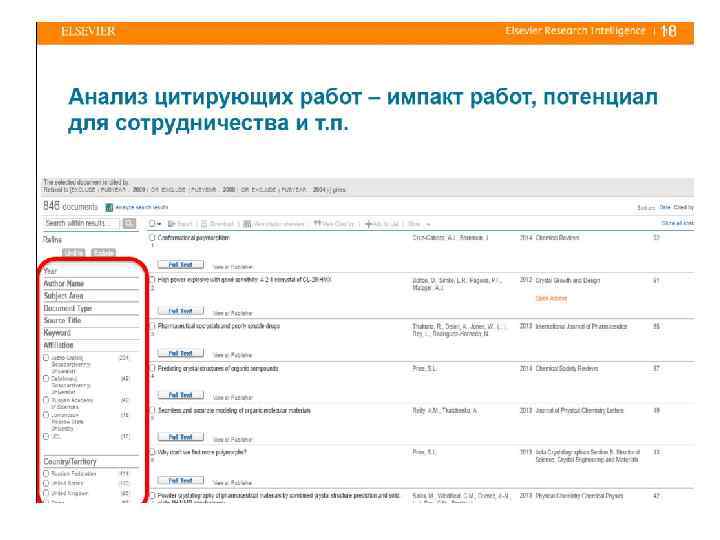Click the right gray Refine button
This screenshot has height=540, width=720.
click(103, 252)
